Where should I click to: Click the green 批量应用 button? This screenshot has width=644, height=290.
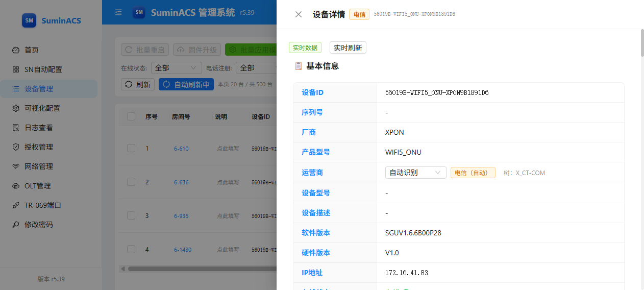pyautogui.click(x=251, y=50)
